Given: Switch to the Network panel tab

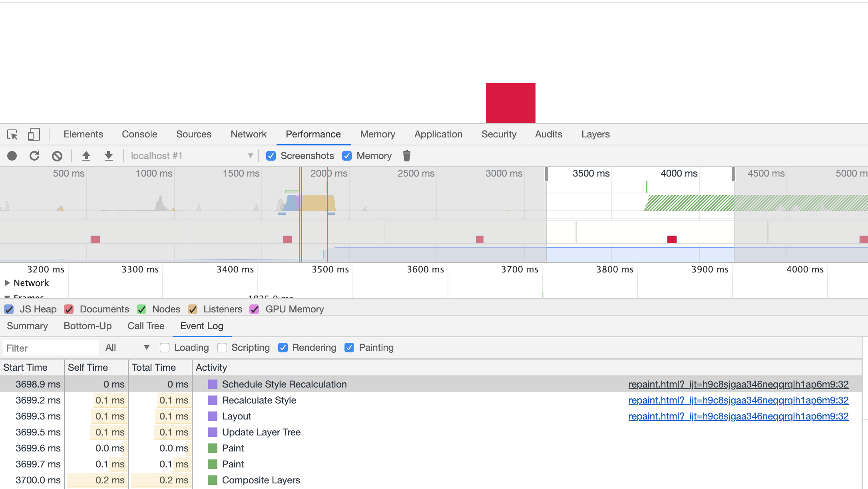Looking at the screenshot, I should (x=249, y=134).
